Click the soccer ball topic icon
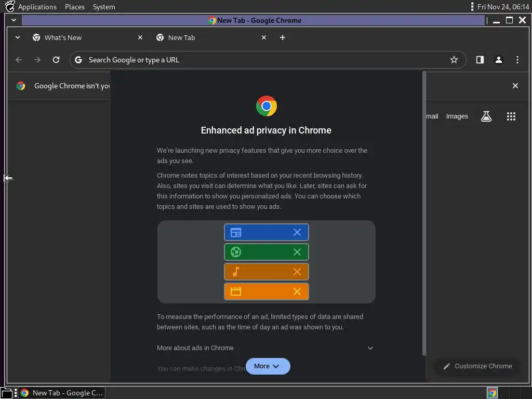This screenshot has width=532, height=399. point(236,252)
